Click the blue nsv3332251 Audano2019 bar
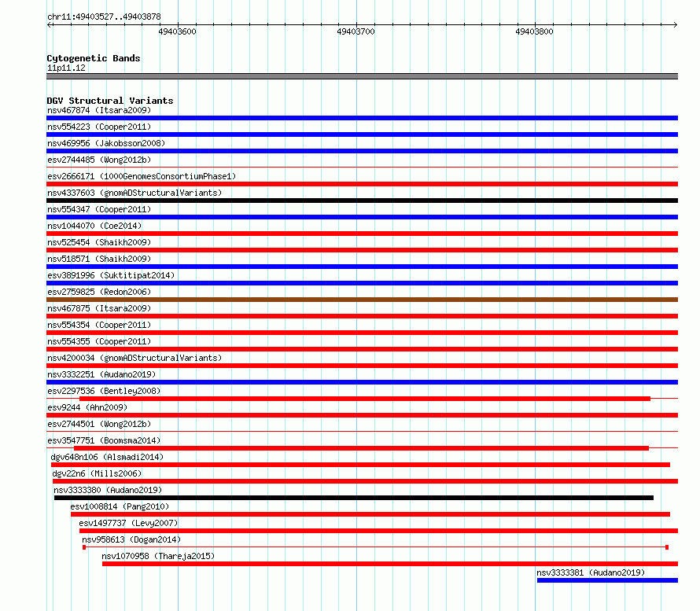Screen dimensions: 700x611 tap(362, 382)
